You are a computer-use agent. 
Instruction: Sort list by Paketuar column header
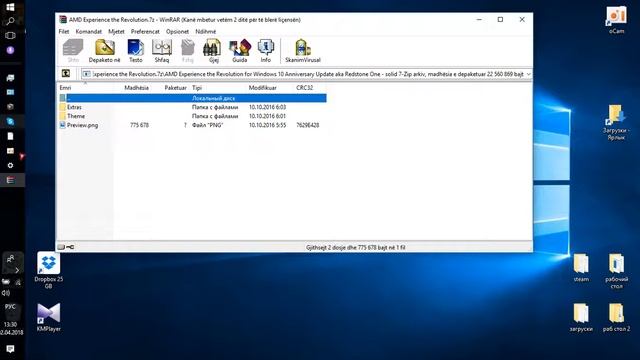tap(176, 88)
